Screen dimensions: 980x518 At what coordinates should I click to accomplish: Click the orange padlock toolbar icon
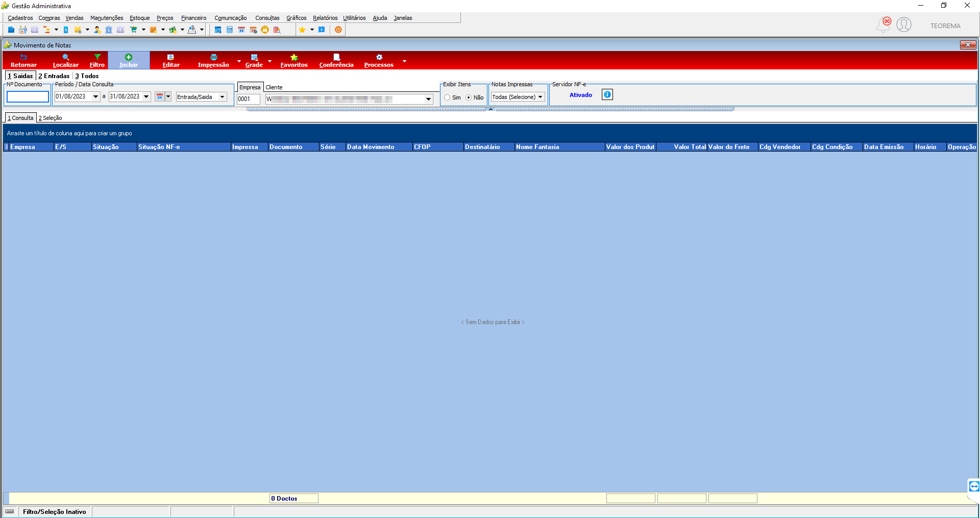pos(265,30)
